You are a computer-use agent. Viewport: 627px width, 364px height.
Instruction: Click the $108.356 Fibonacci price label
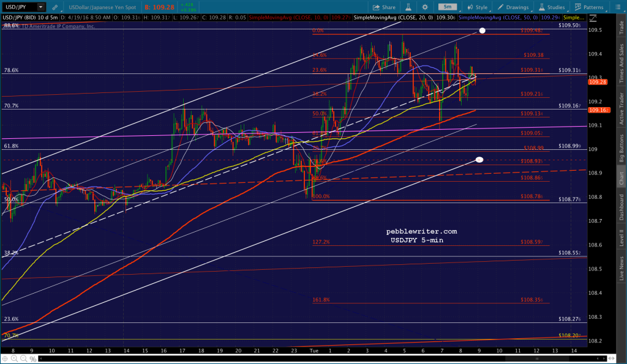coord(532,300)
